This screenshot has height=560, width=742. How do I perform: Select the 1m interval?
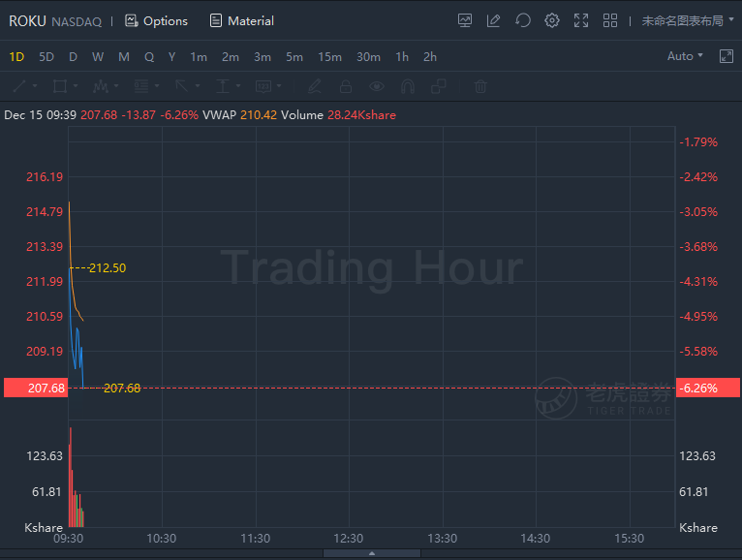point(199,57)
